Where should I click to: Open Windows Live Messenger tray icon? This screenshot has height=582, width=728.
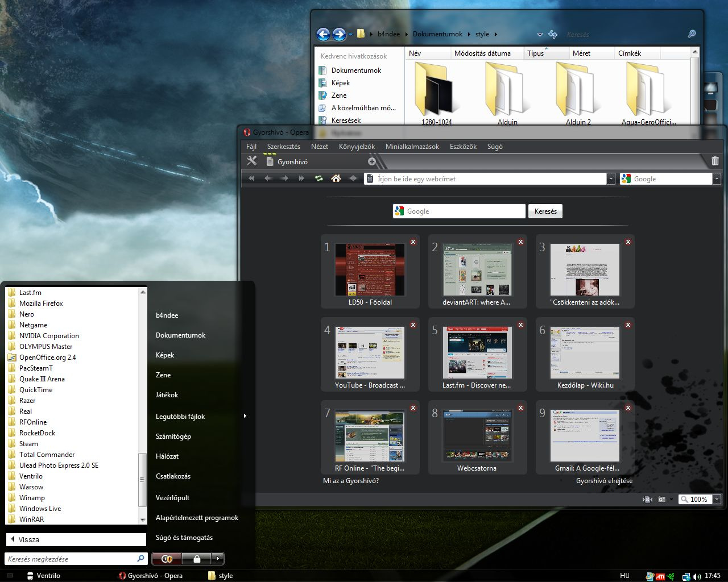tap(650, 576)
